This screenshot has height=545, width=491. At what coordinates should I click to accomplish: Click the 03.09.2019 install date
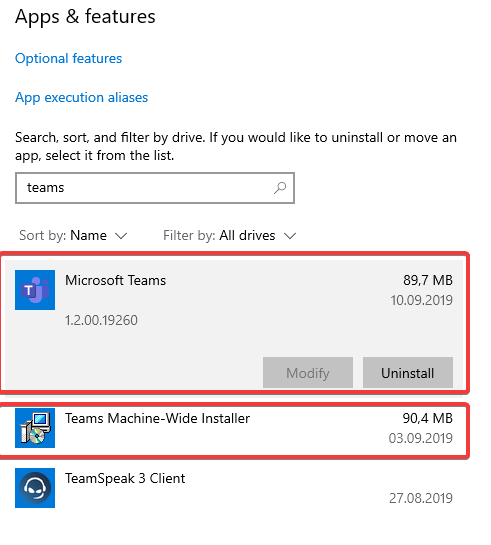pyautogui.click(x=420, y=438)
